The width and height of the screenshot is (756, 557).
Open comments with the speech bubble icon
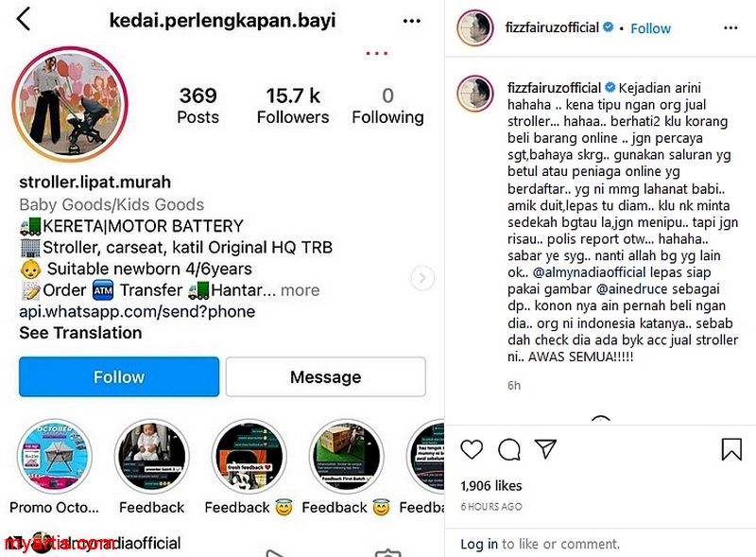pos(508,449)
